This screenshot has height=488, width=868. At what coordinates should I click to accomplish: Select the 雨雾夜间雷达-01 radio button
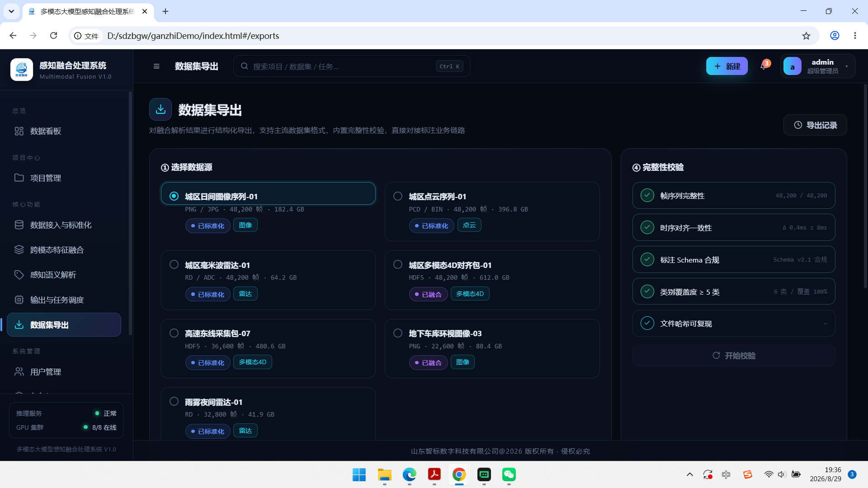[x=174, y=401]
